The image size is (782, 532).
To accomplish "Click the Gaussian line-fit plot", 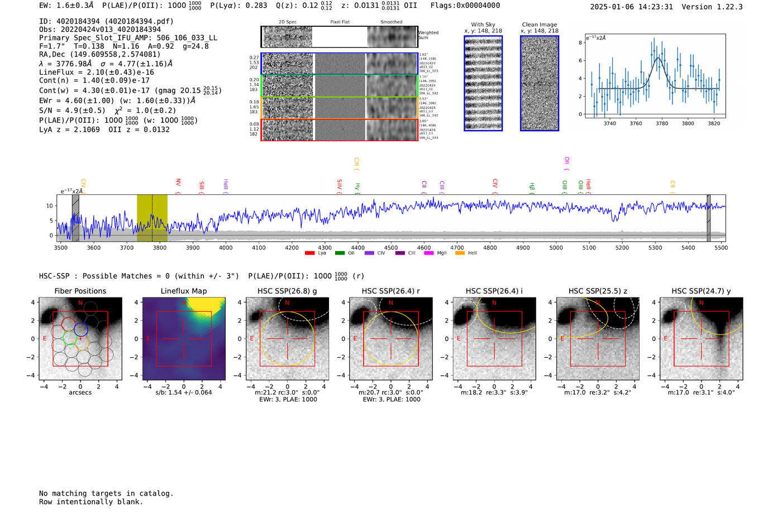I will coord(655,76).
